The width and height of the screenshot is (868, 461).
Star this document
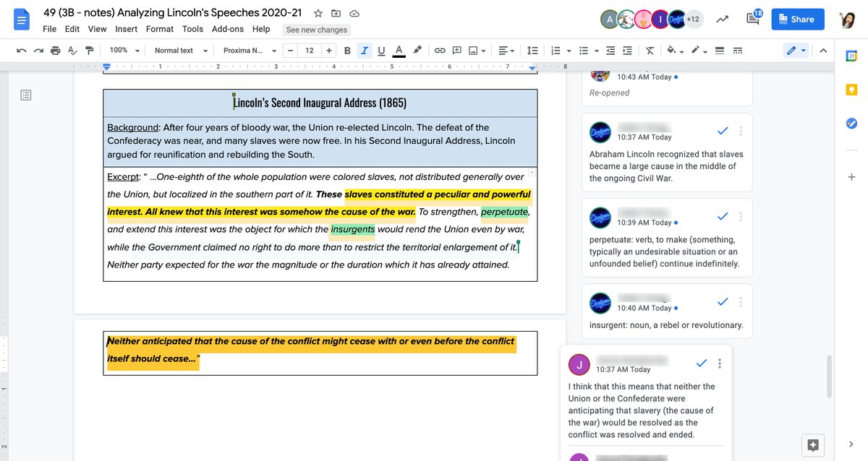318,14
